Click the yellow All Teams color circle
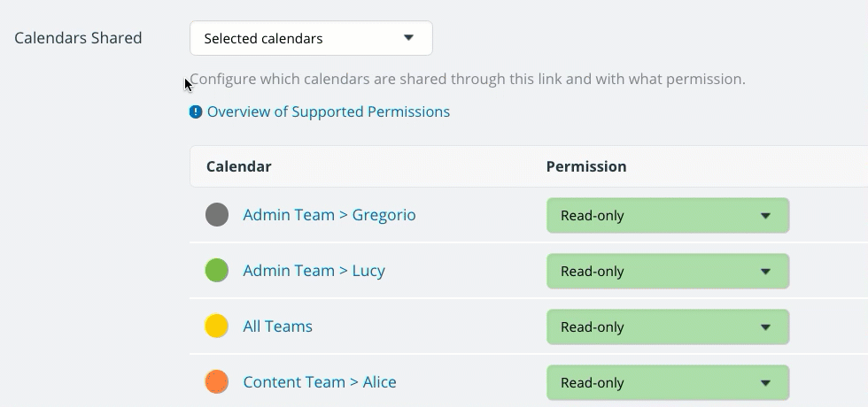 (x=217, y=326)
